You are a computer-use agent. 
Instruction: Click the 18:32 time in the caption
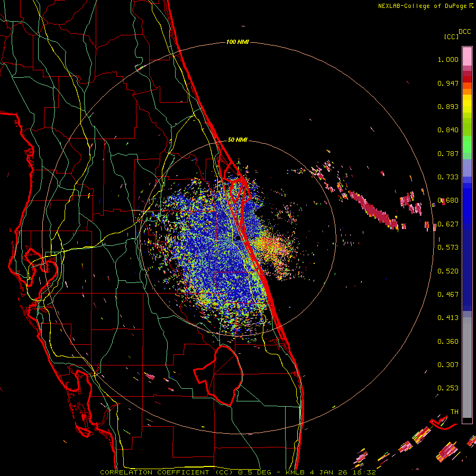[x=364, y=472]
